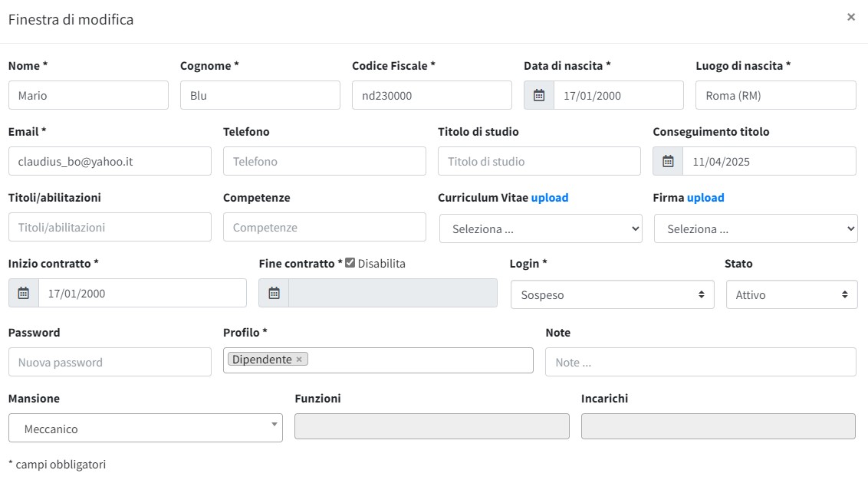Click the Codice Fiscale input field
868x483 pixels.
432,96
